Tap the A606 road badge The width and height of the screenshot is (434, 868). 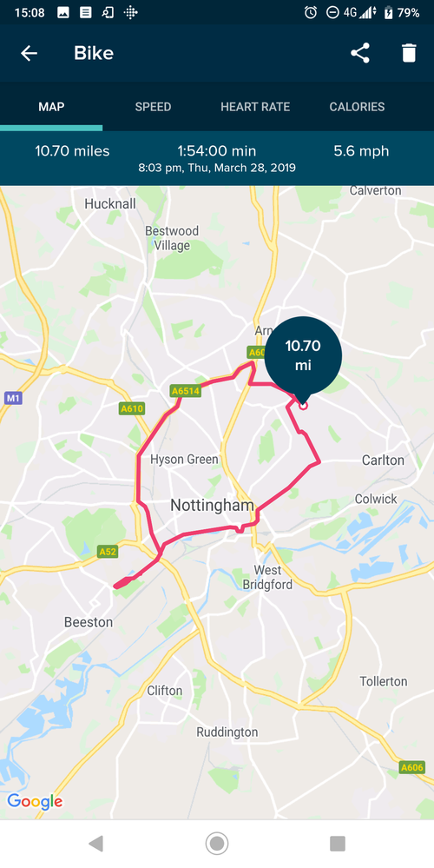click(412, 767)
